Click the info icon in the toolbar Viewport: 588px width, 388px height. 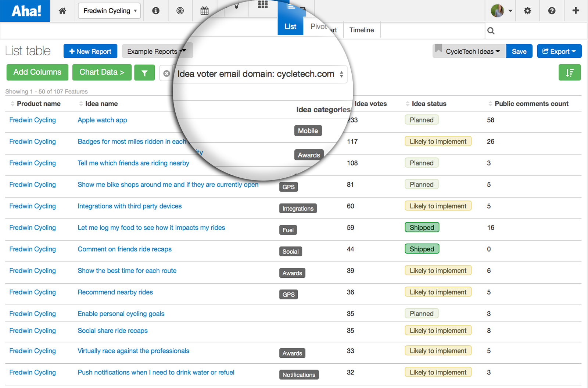[x=155, y=11]
